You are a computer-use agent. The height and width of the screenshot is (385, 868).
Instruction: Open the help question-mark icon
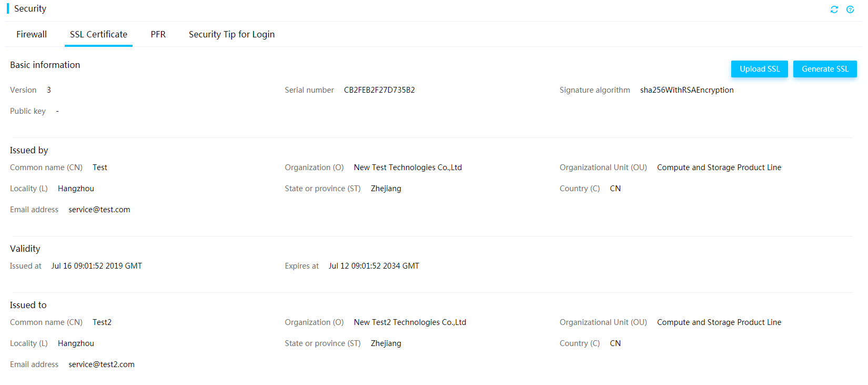(x=850, y=9)
